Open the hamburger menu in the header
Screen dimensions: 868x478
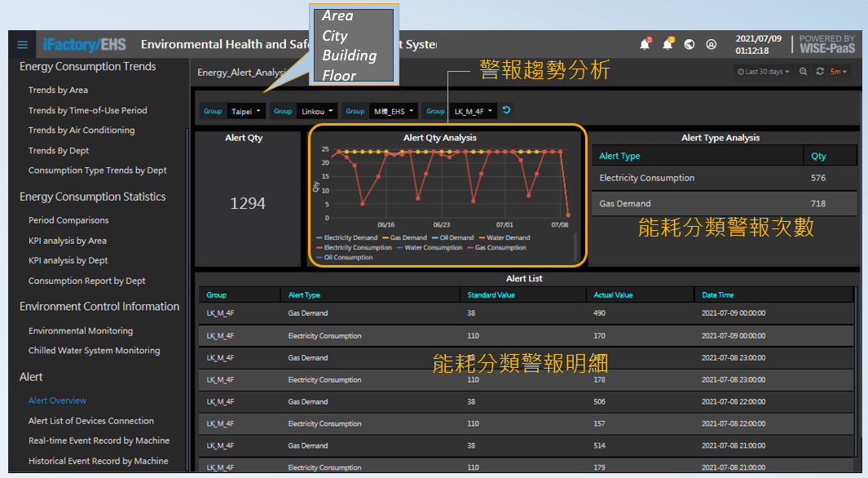click(22, 45)
